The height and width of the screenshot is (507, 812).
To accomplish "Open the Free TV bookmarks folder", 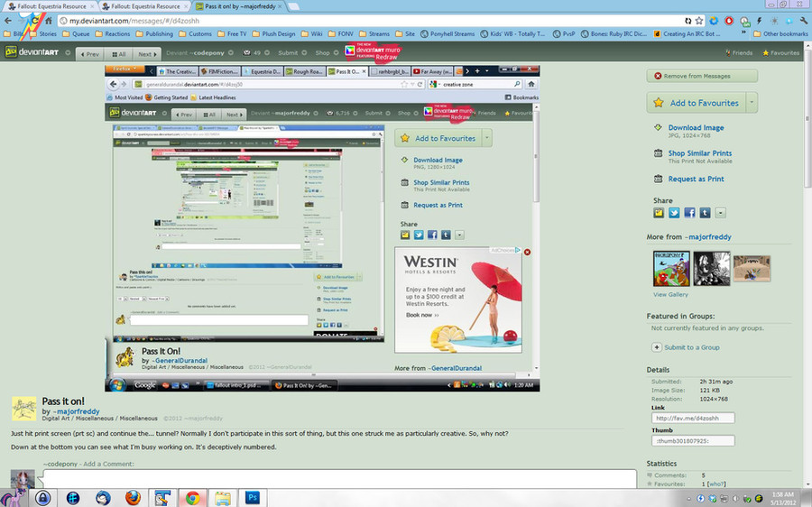I will [232, 33].
